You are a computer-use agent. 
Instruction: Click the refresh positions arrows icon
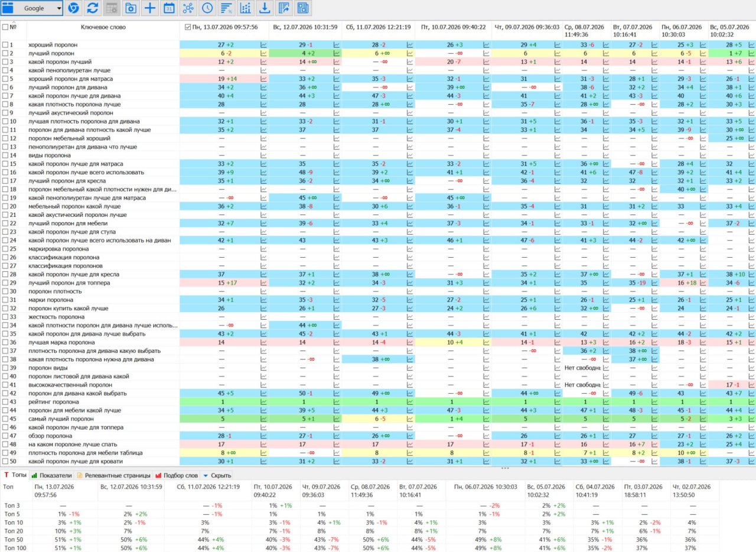click(93, 8)
